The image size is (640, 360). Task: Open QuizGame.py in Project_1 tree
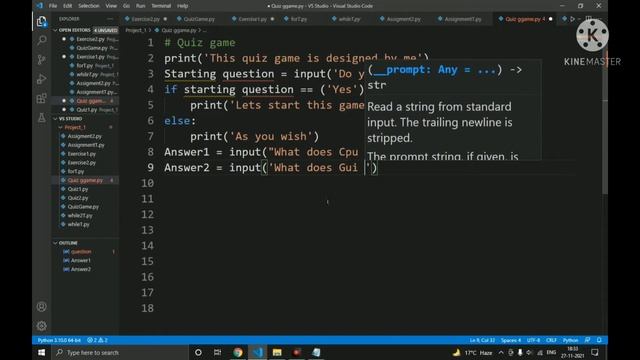[x=83, y=207]
